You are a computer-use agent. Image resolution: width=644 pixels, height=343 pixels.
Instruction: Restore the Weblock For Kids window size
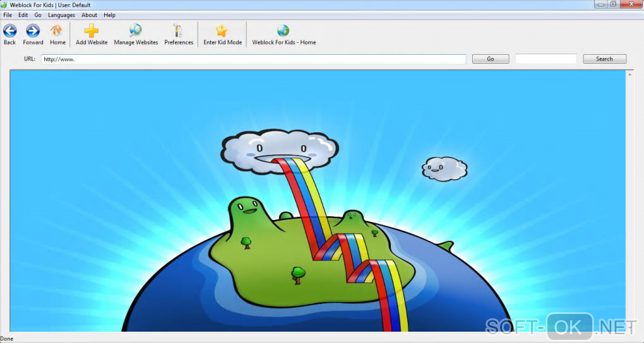coord(614,4)
